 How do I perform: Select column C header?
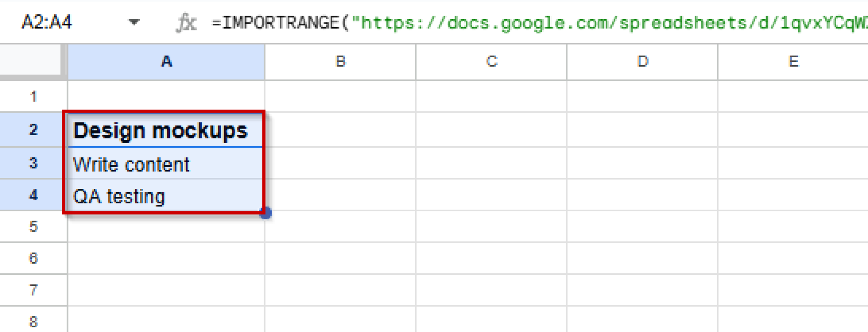pyautogui.click(x=491, y=62)
